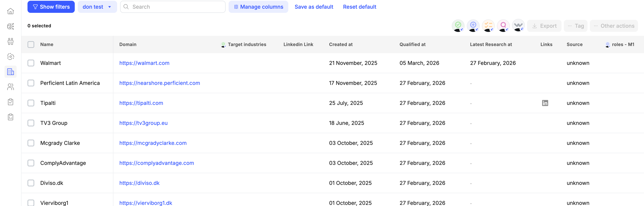Click the blue plus AI agent icon
The width and height of the screenshot is (644, 206).
tap(473, 25)
